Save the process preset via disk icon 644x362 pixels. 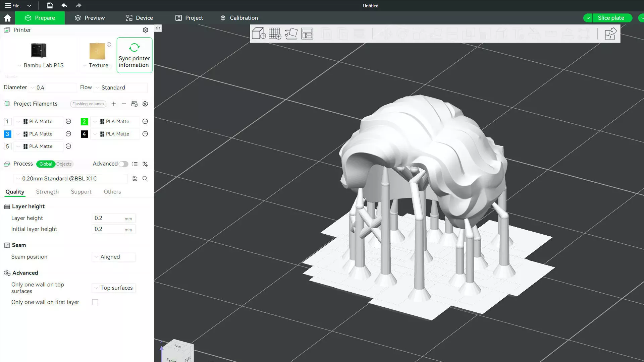pyautogui.click(x=135, y=179)
